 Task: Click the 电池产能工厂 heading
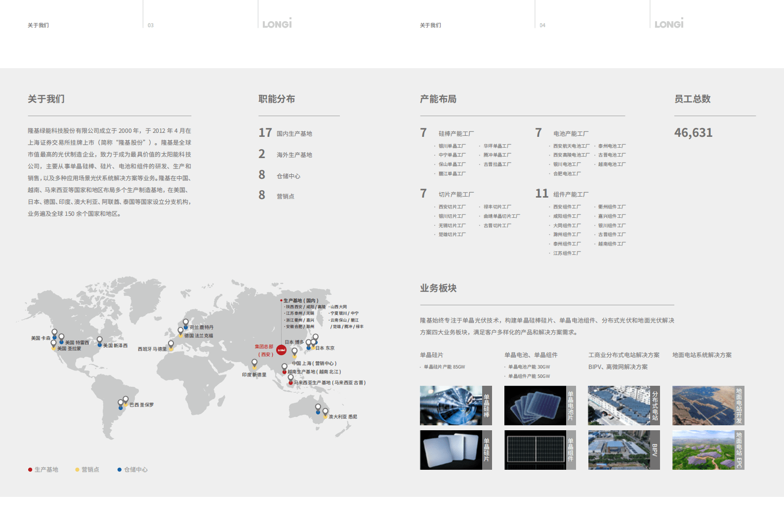pos(571,134)
